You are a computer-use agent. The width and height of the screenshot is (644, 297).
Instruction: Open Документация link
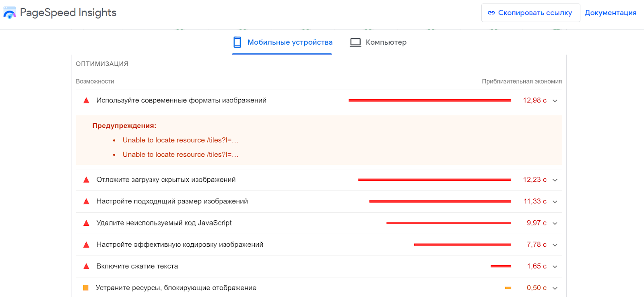tap(610, 13)
